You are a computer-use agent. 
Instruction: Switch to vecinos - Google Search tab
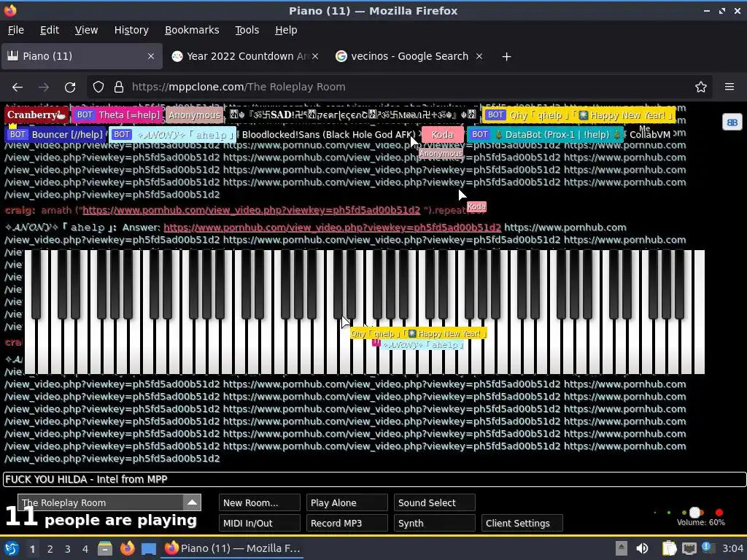click(409, 56)
